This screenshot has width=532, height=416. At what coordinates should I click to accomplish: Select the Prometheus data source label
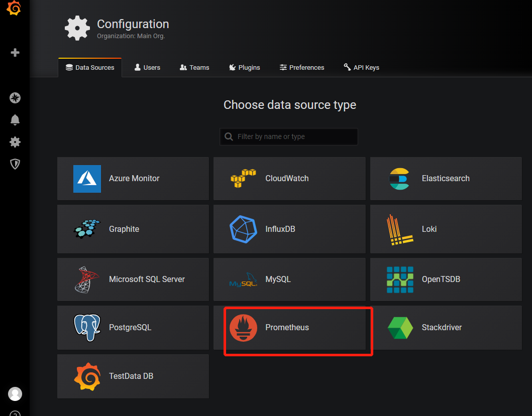coord(287,327)
